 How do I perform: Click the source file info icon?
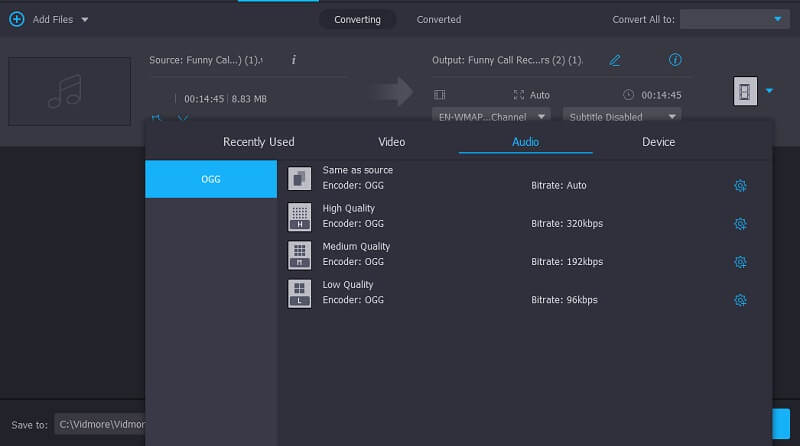click(294, 60)
